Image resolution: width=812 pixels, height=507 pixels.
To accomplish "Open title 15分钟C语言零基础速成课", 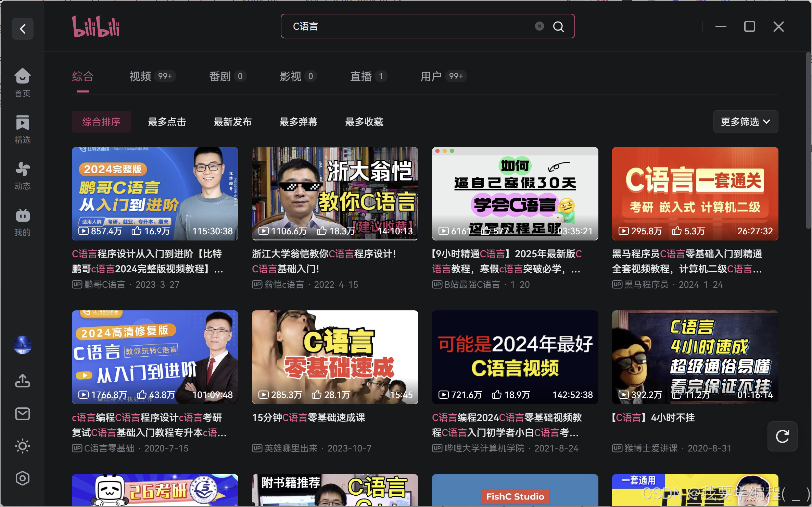I will coord(308,418).
